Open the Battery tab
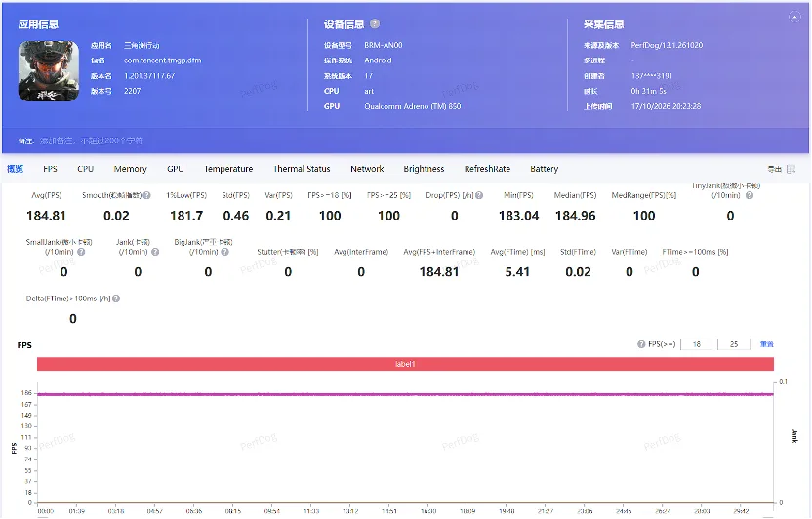 pyautogui.click(x=545, y=169)
